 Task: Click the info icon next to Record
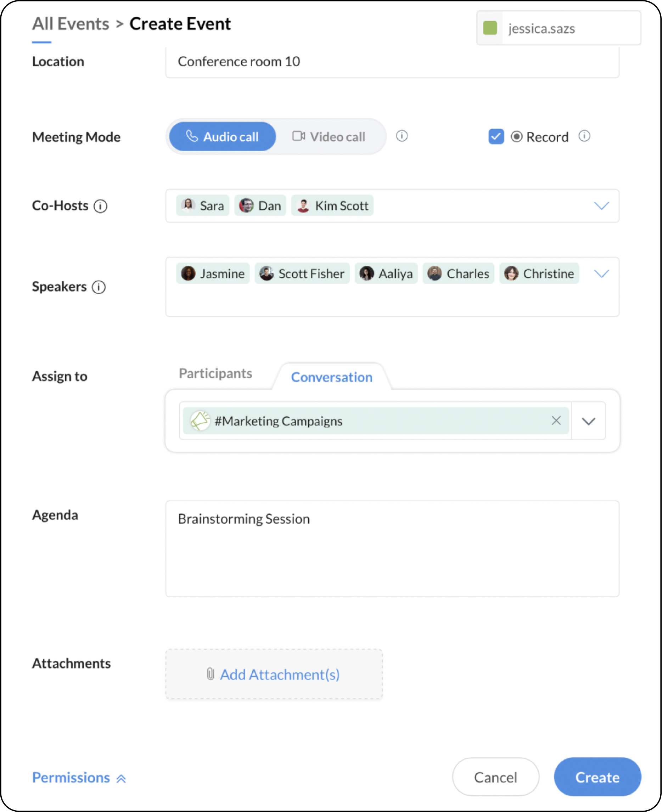584,136
